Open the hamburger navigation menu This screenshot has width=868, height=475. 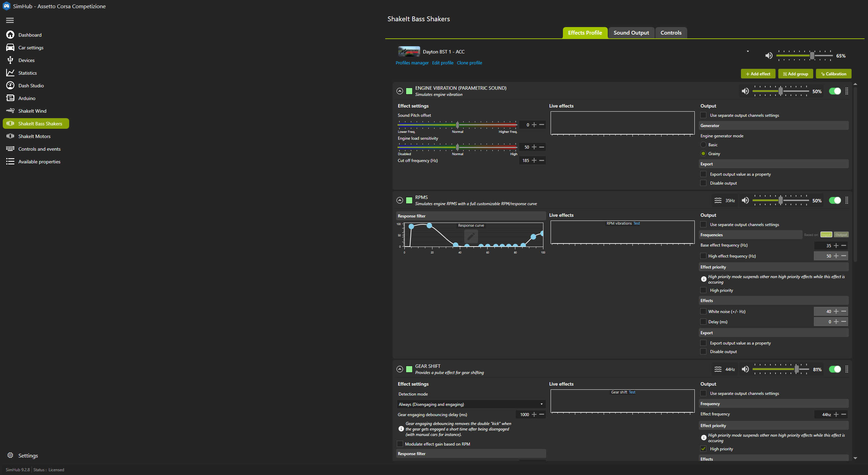click(10, 21)
